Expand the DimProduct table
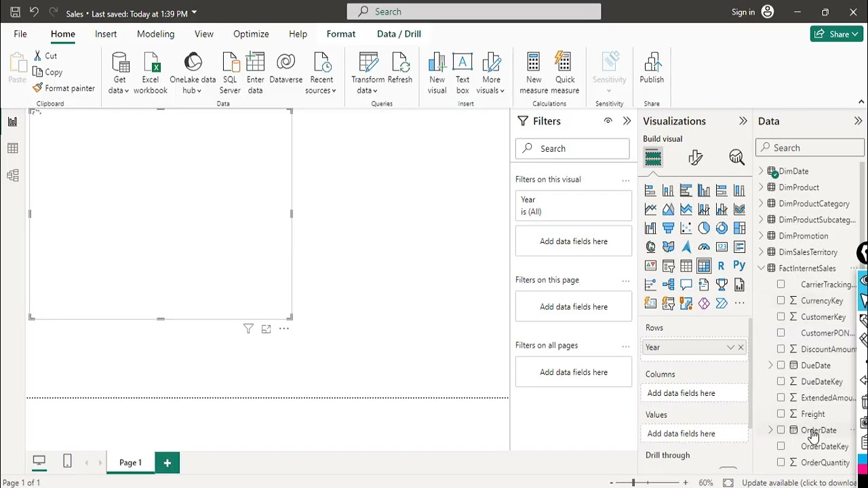The height and width of the screenshot is (488, 868). 761,187
